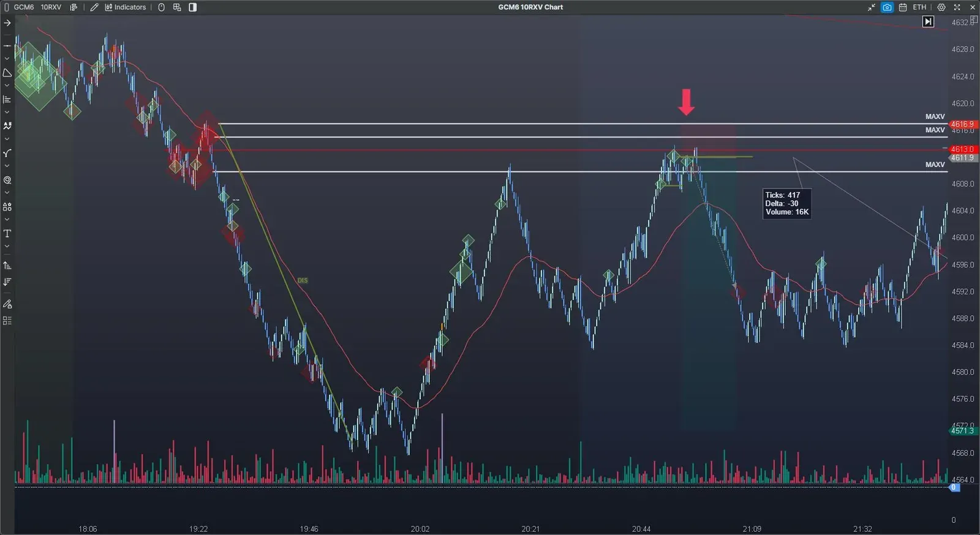Viewport: 980px width, 535px height.
Task: Click the pencil-with-lock drawings icon
Action: click(7, 304)
